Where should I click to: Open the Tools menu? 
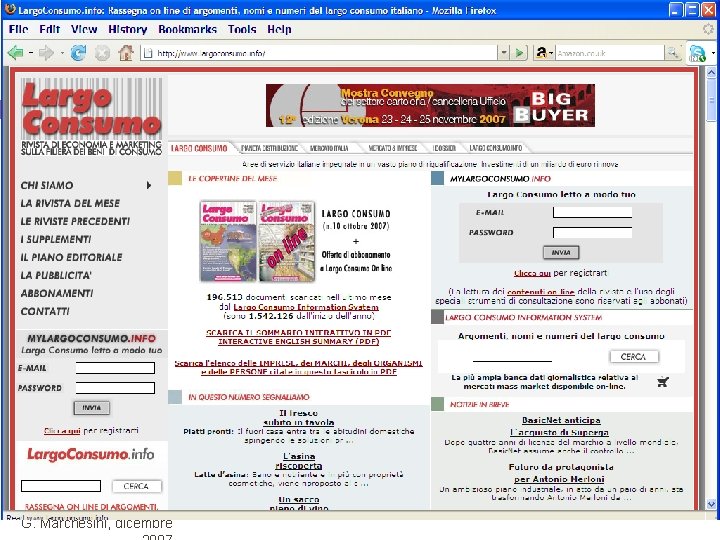242,29
